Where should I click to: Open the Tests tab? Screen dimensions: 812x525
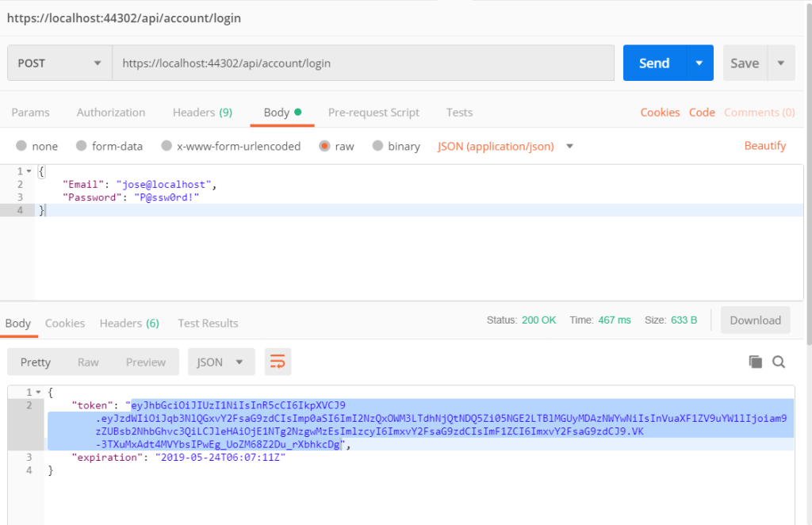click(459, 112)
